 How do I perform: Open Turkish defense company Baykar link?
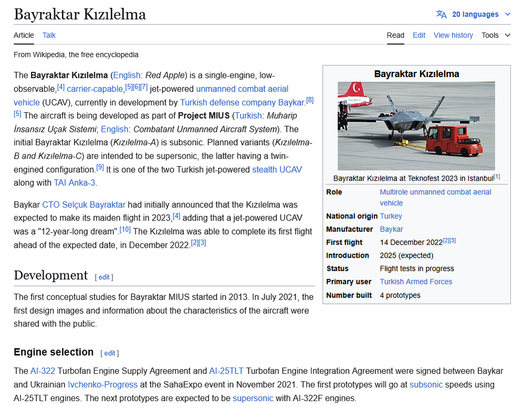[x=242, y=102]
